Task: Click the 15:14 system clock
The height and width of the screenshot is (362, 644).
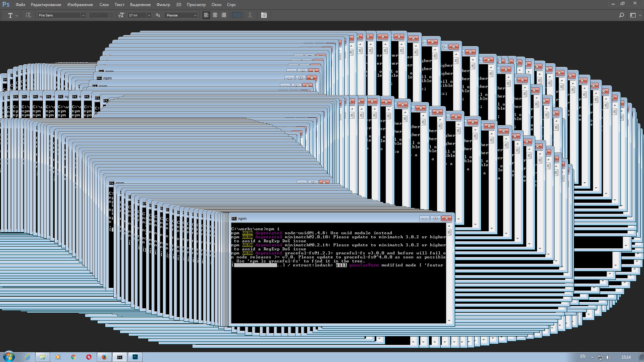Action: point(626,357)
